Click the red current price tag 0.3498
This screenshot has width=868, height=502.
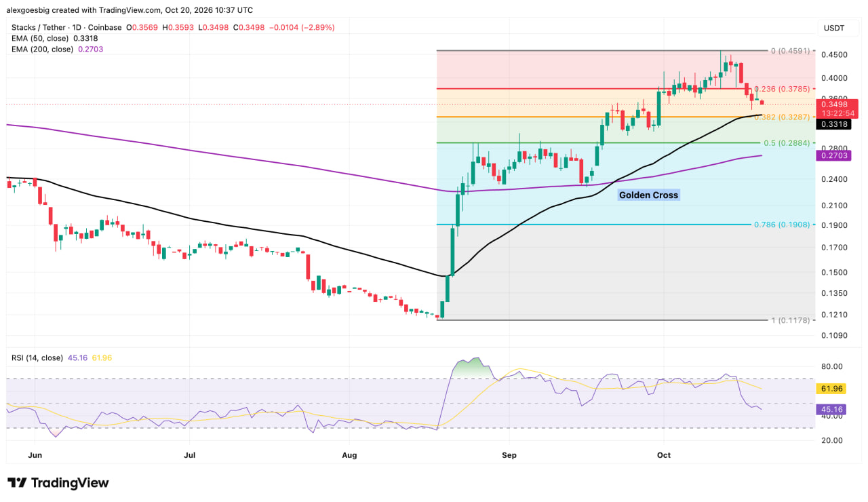point(838,109)
